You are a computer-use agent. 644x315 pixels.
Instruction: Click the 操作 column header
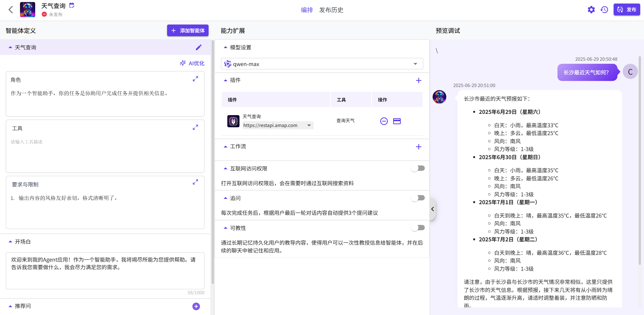point(382,100)
